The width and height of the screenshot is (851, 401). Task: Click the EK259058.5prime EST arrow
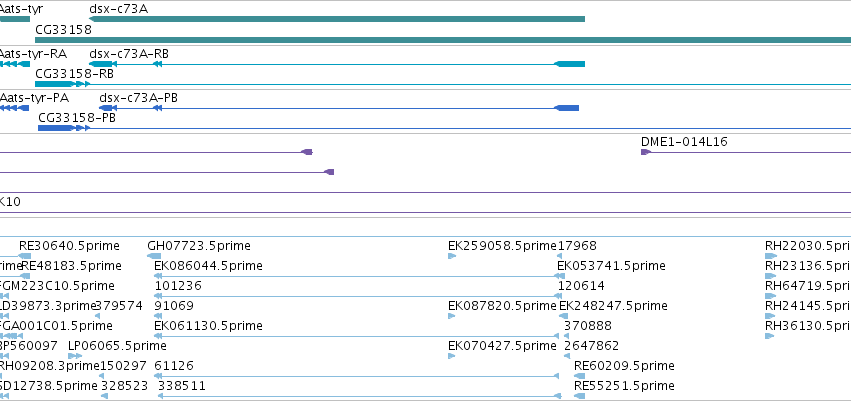tap(452, 256)
